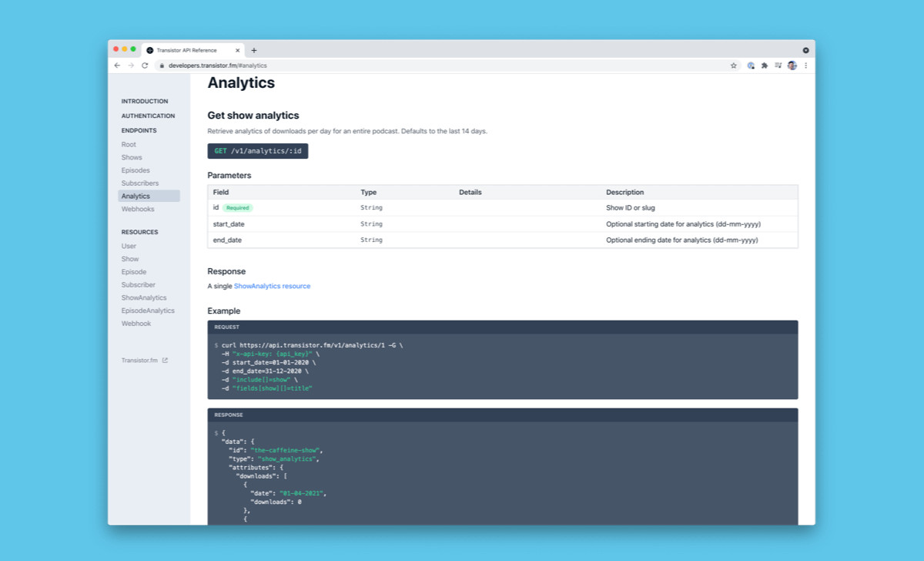
Task: Open the ShowAnalytics resource link
Action: 272,286
